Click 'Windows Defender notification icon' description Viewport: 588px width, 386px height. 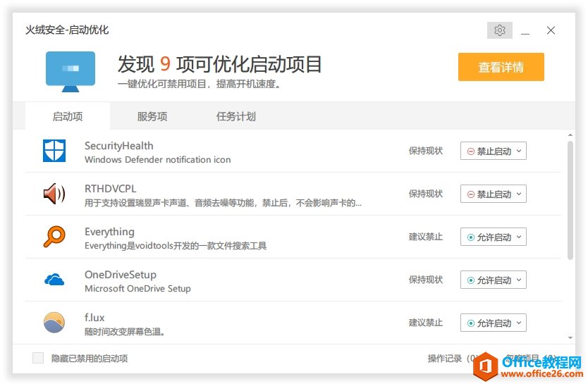pos(157,160)
